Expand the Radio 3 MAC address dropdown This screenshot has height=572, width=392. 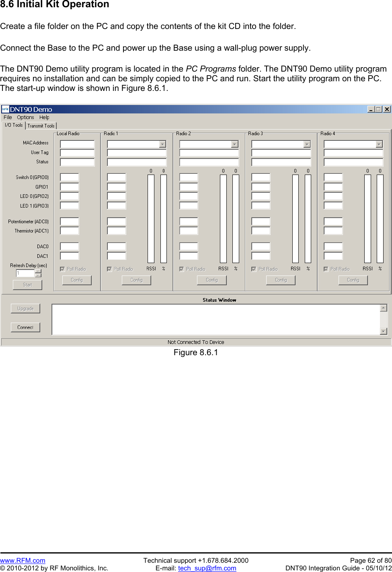[307, 144]
